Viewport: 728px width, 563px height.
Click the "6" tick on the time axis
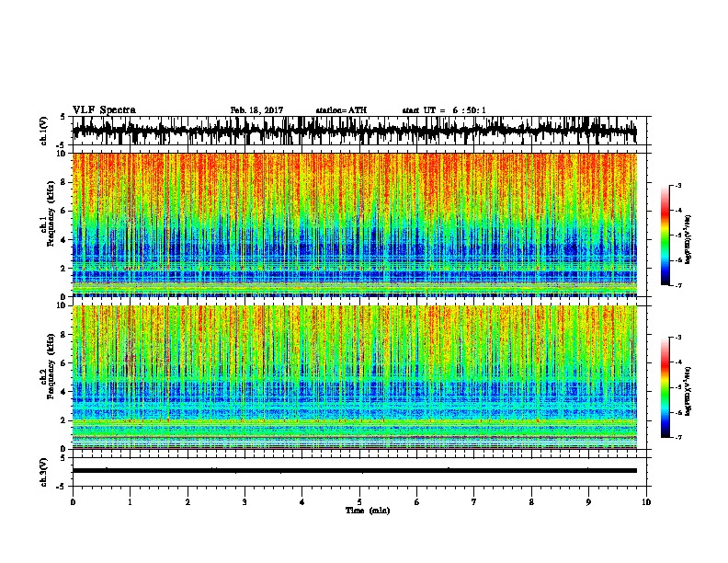(x=417, y=502)
